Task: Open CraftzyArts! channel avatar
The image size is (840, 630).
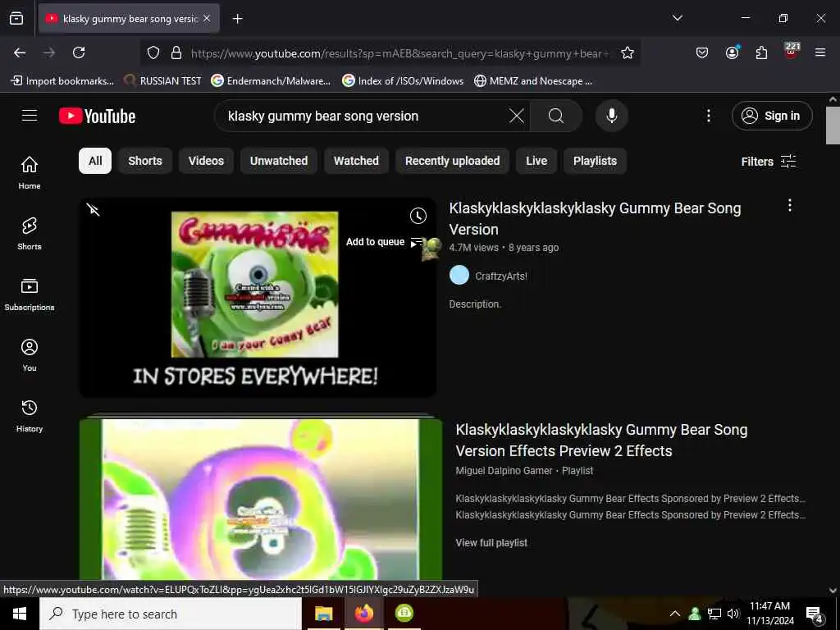Action: (x=459, y=276)
